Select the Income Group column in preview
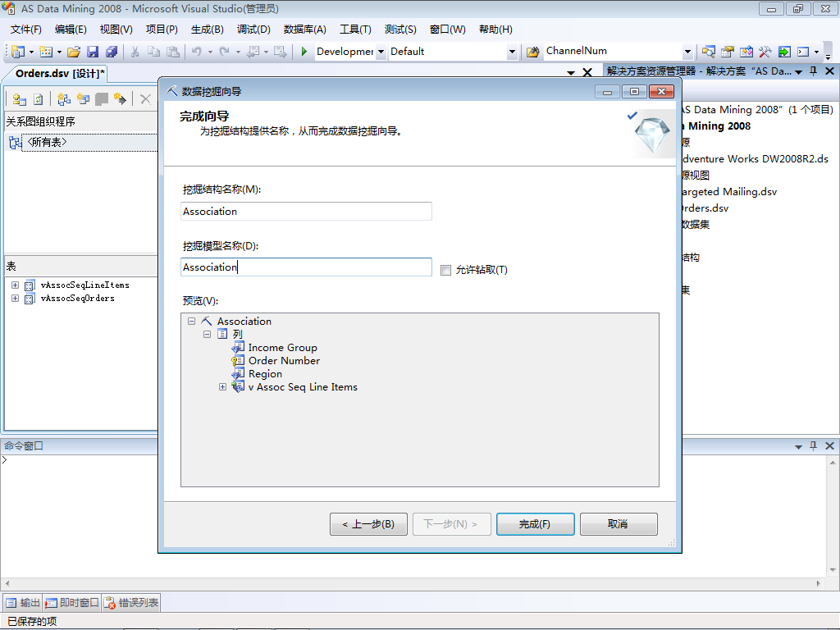Image resolution: width=840 pixels, height=630 pixels. point(282,348)
